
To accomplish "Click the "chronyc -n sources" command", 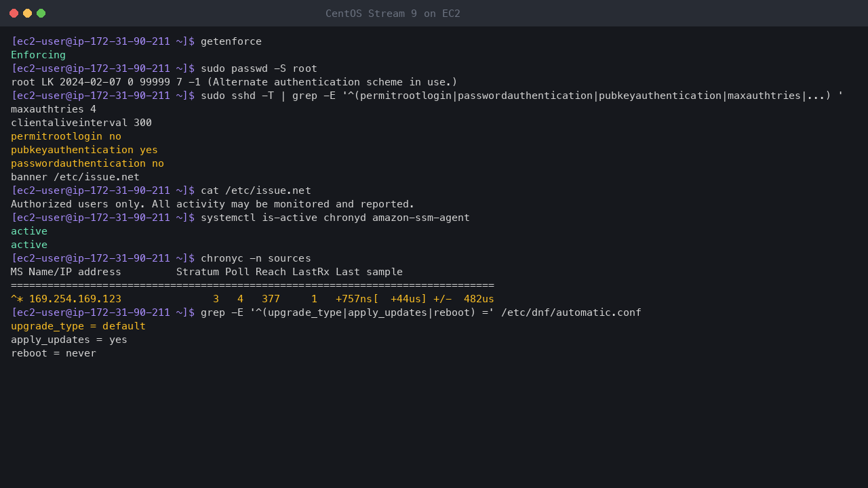I will pyautogui.click(x=256, y=258).
